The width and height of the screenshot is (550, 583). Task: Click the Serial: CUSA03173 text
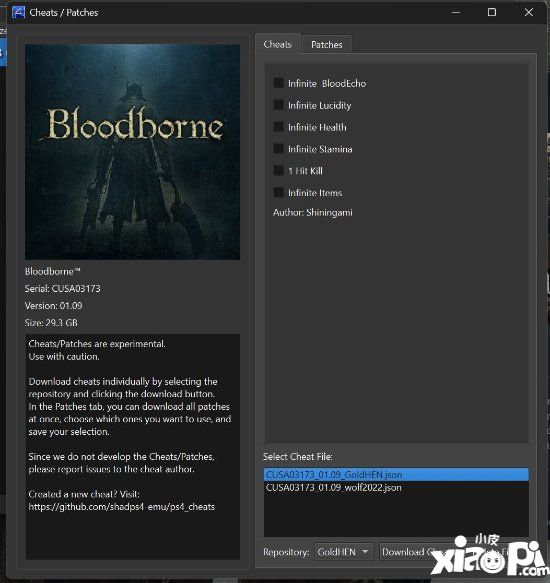(62, 289)
